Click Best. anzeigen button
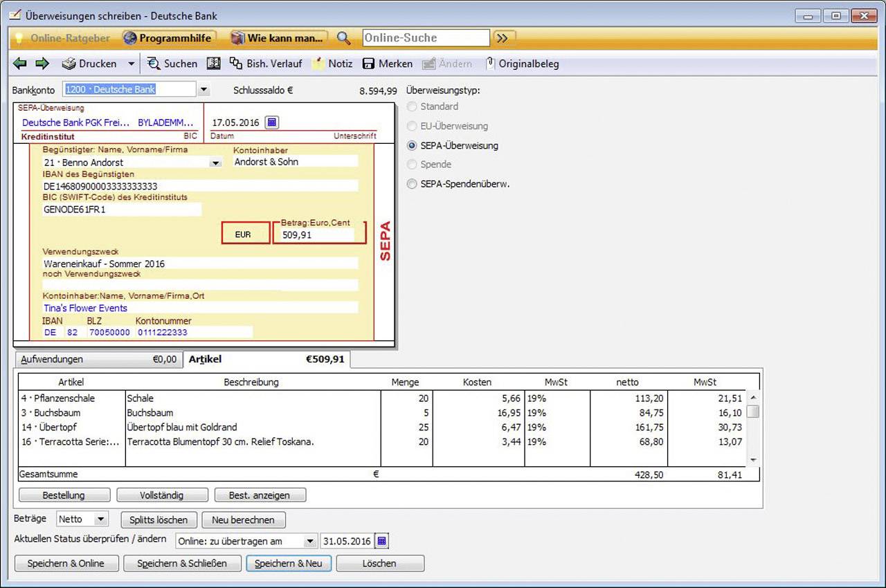This screenshot has height=588, width=886. click(260, 495)
